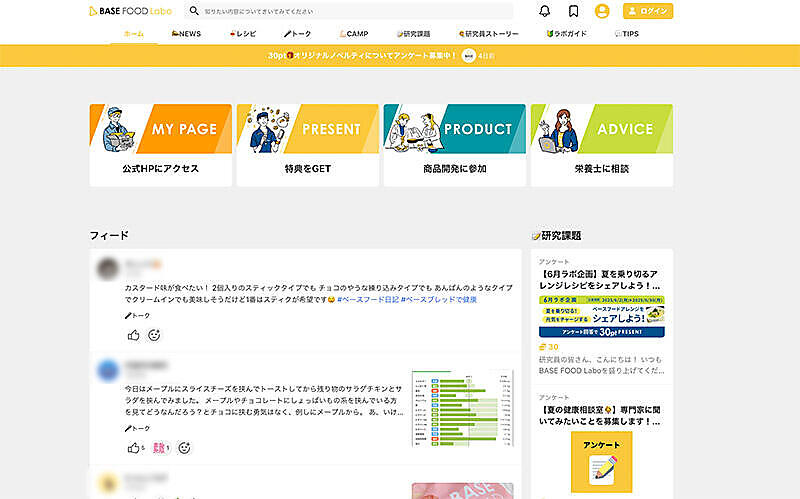Open bookmarks via the bookmark icon

573,11
